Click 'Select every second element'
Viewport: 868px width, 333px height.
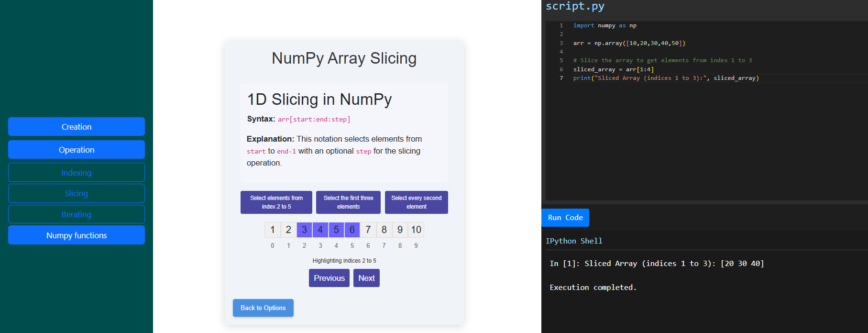pos(417,202)
